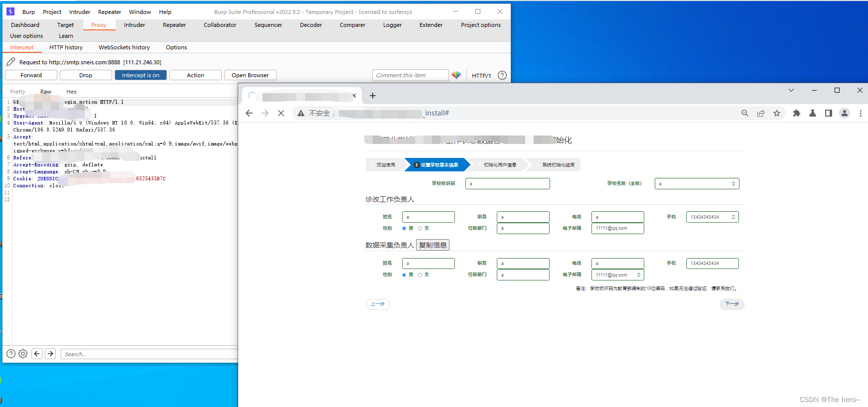Open the Burp help question mark icon near HTTP/1
Screen dimensions: 868x407
(502, 75)
